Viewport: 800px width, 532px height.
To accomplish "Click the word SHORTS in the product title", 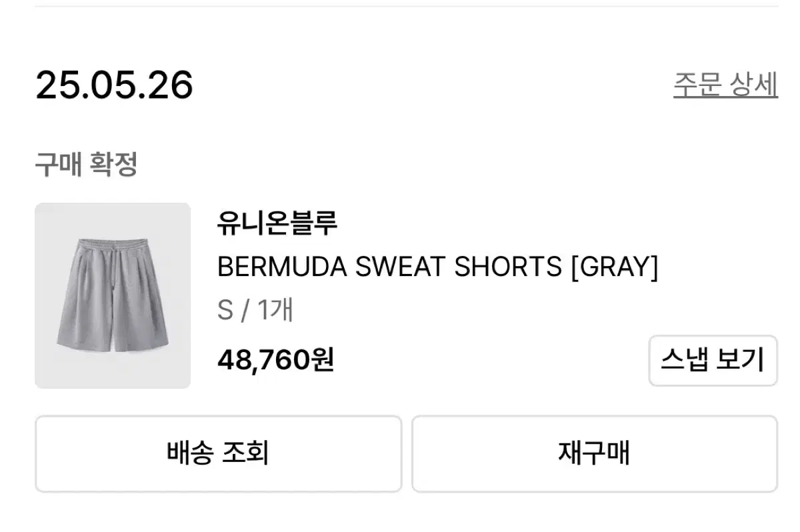I will click(507, 267).
